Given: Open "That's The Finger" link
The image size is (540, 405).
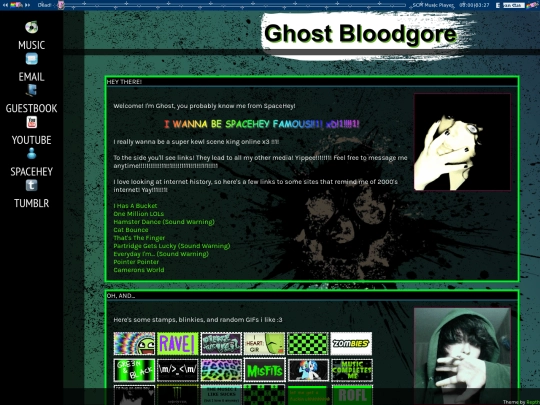Looking at the screenshot, I should [139, 238].
